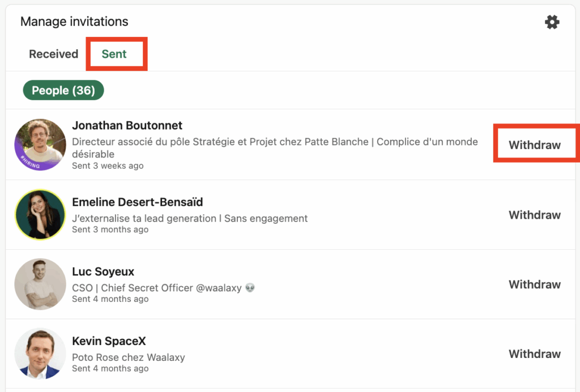Switch to the Received tab
The image size is (580, 392).
click(53, 54)
